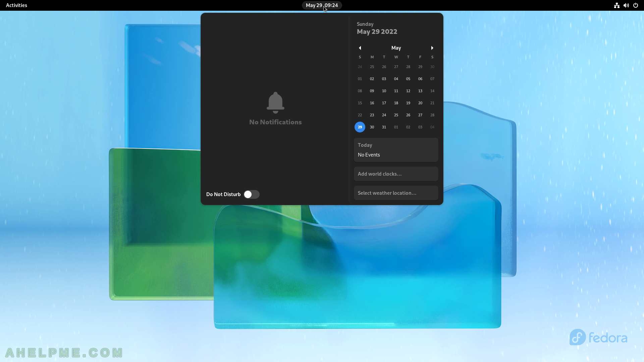Open Select weather location…

[396, 193]
